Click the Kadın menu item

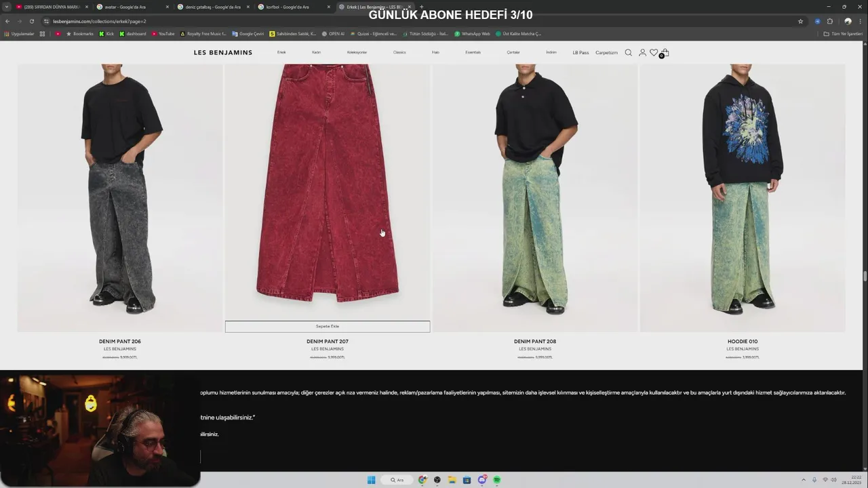pyautogui.click(x=316, y=52)
